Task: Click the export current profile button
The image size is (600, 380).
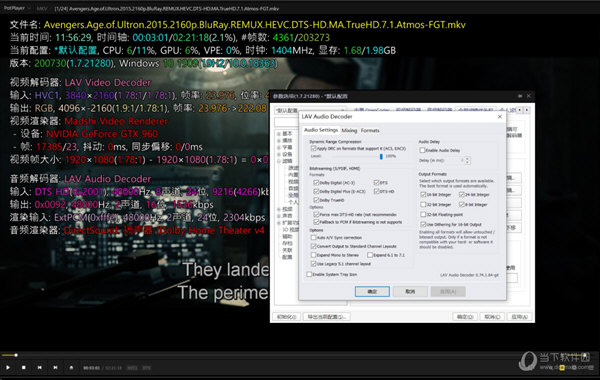Action: point(326,317)
